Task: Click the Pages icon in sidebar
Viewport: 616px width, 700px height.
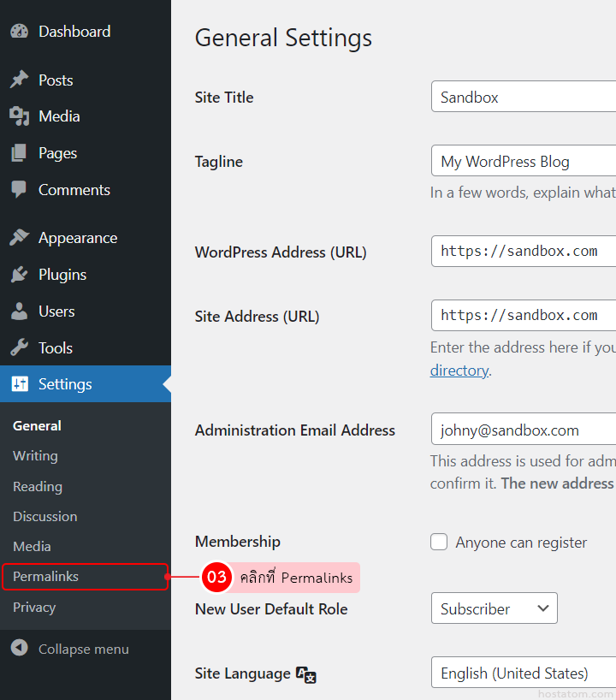Action: [19, 153]
